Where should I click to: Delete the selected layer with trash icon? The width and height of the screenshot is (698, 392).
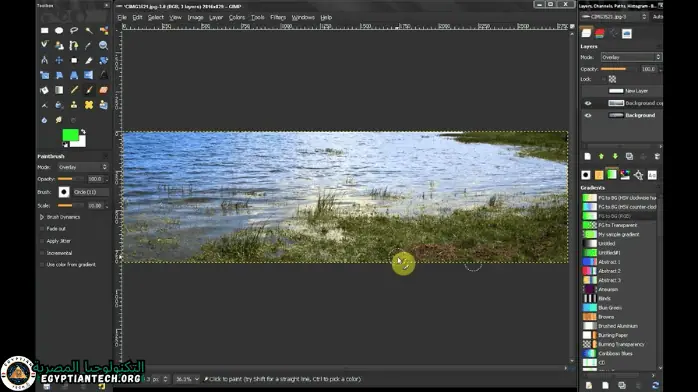tap(657, 156)
